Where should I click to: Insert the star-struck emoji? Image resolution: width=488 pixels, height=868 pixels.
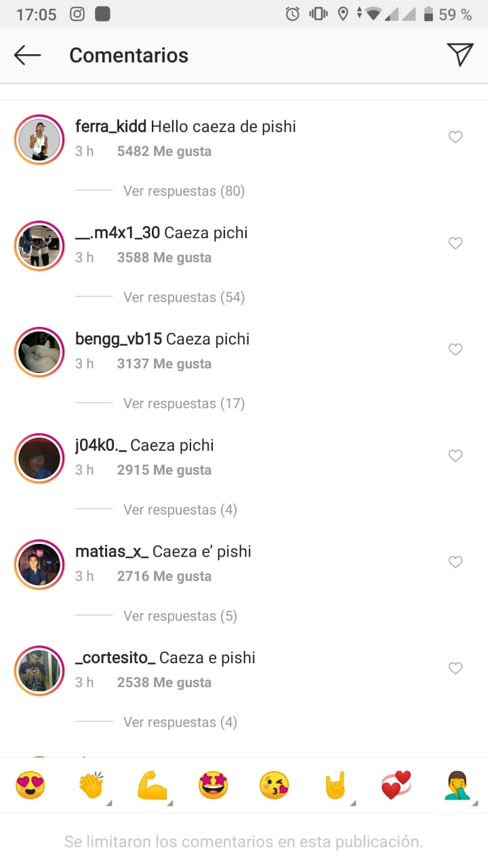[213, 785]
